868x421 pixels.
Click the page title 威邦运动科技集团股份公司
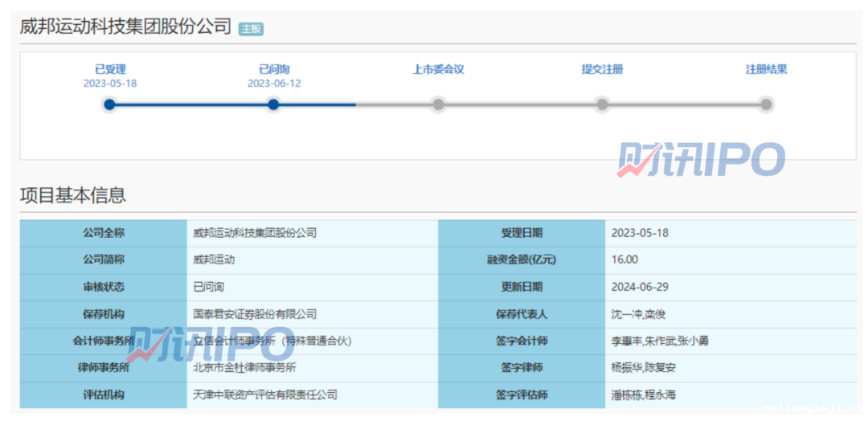pyautogui.click(x=125, y=26)
